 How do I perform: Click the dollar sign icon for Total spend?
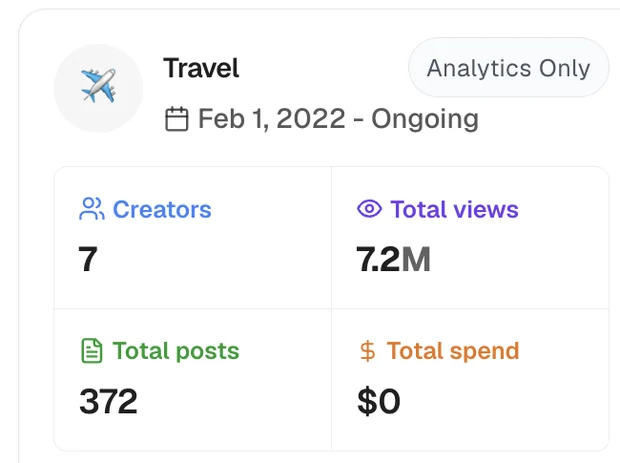coord(368,351)
